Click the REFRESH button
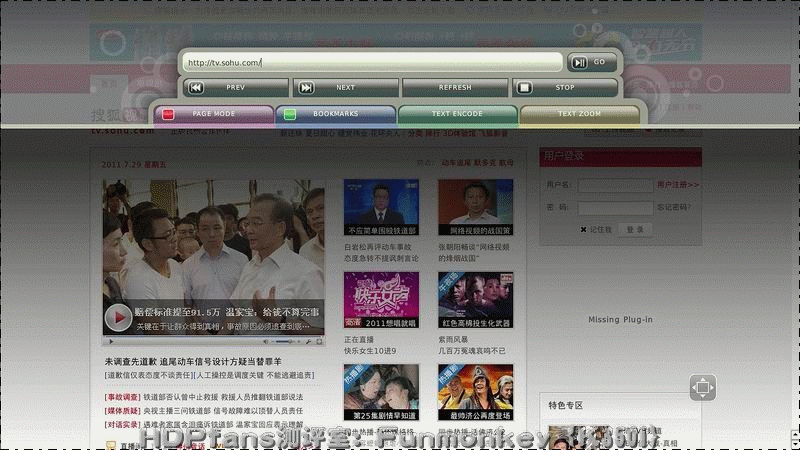 (x=455, y=88)
